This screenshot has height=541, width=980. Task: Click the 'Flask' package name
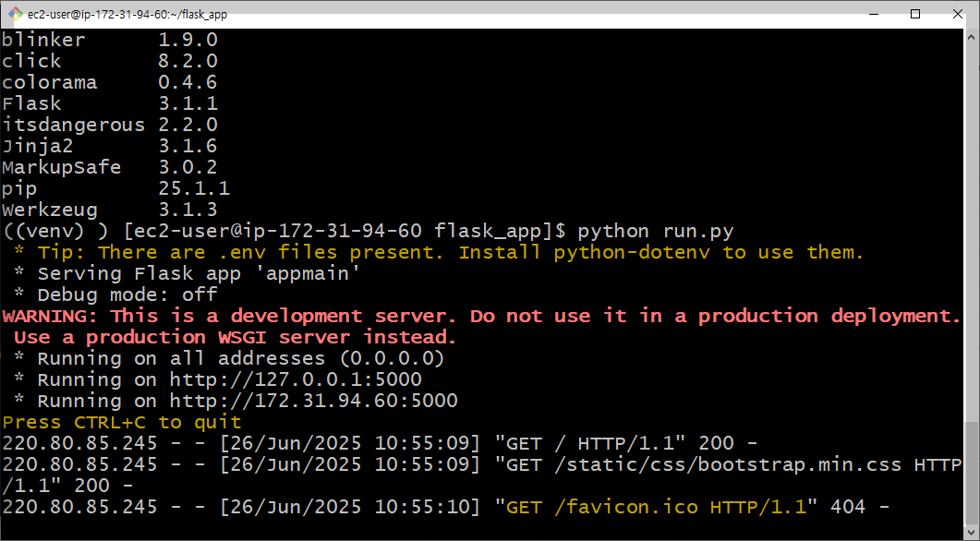pos(32,103)
